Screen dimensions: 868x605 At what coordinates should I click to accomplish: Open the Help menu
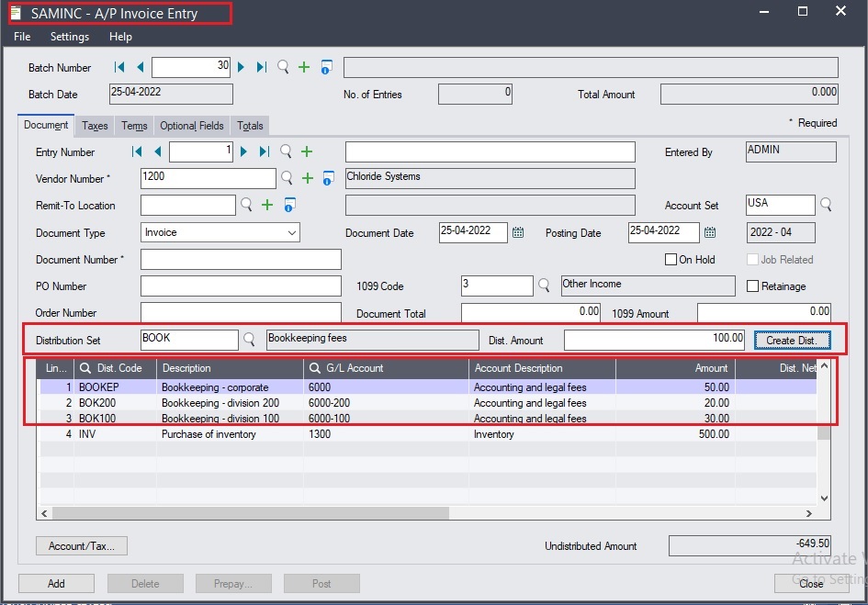(x=120, y=37)
